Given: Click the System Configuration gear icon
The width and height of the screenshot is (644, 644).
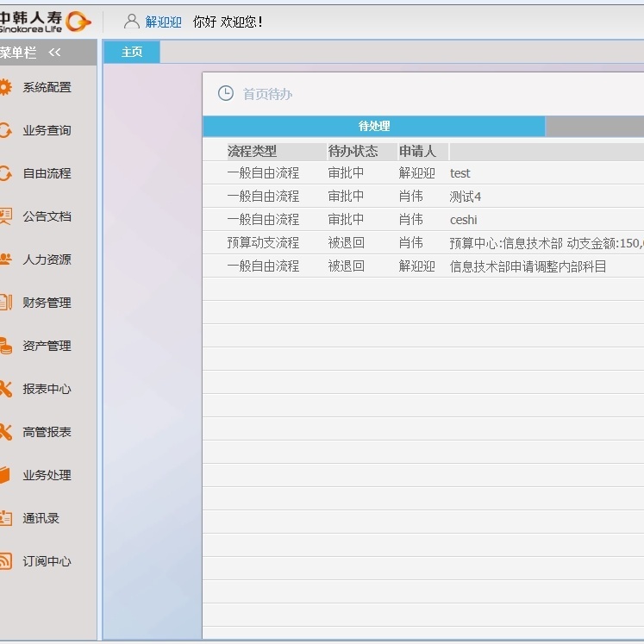Looking at the screenshot, I should [x=5, y=87].
